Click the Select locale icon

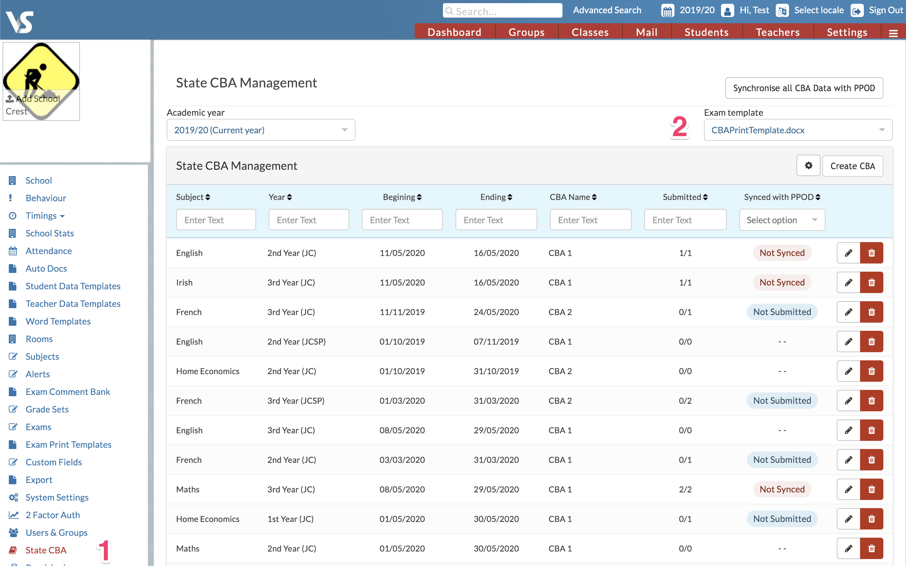click(x=782, y=11)
